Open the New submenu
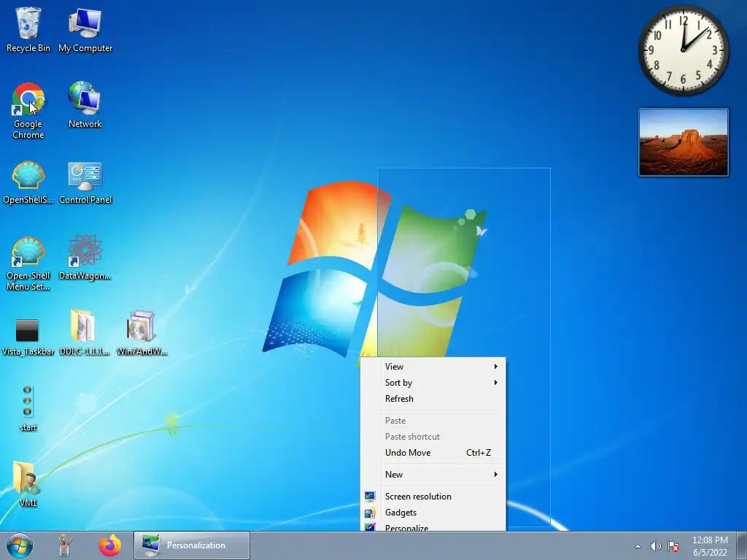The width and height of the screenshot is (747, 560). [433, 474]
